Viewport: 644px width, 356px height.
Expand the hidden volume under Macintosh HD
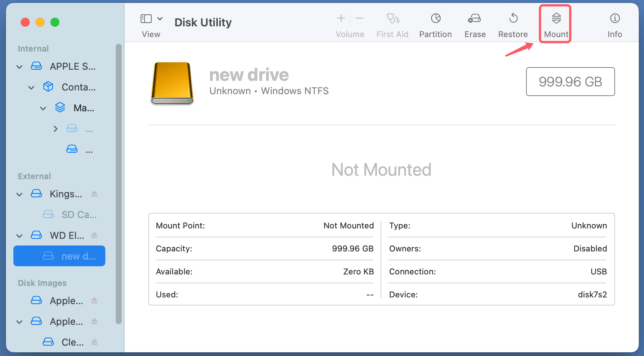(55, 128)
